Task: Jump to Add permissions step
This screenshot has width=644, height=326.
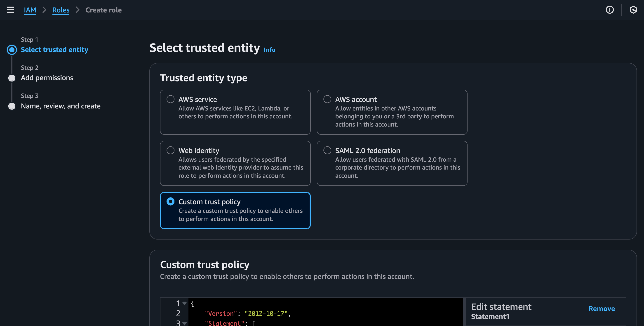Action: point(47,78)
